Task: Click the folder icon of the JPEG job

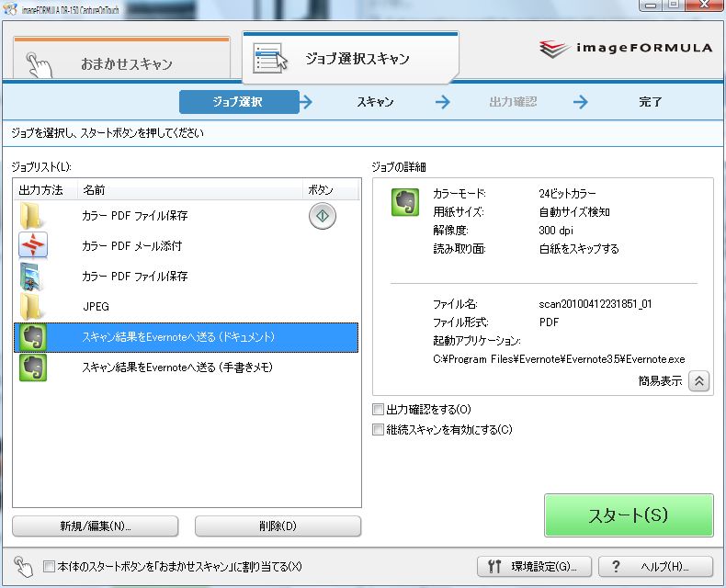Action: (x=32, y=307)
